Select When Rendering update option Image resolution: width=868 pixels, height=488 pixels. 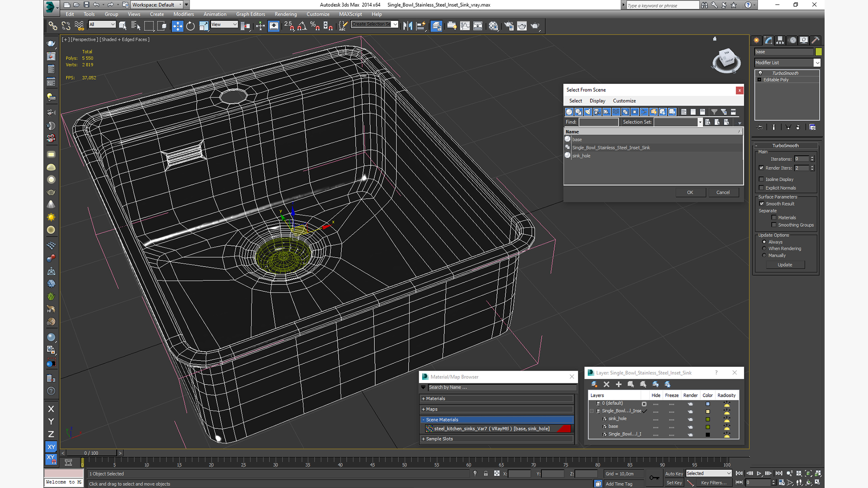click(x=764, y=249)
